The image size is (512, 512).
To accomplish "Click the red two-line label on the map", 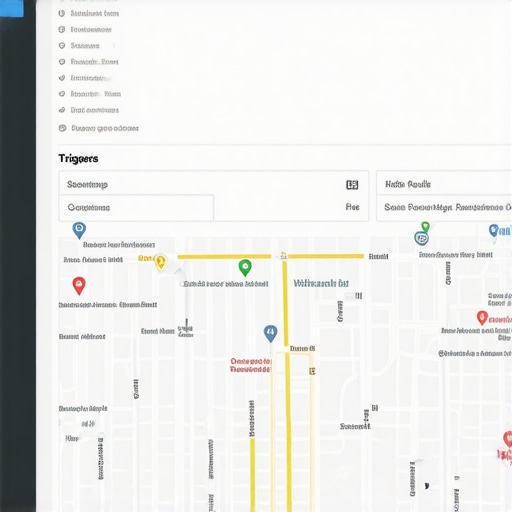I will click(250, 365).
